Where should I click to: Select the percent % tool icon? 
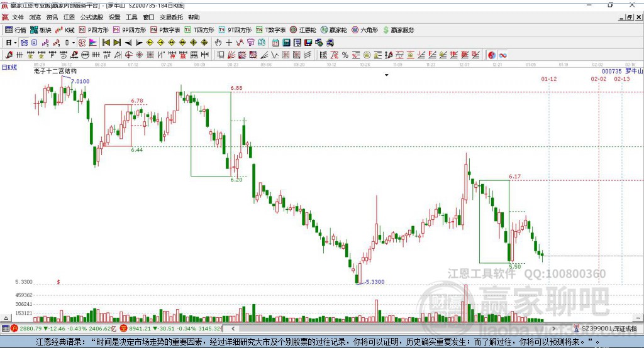tap(345, 55)
